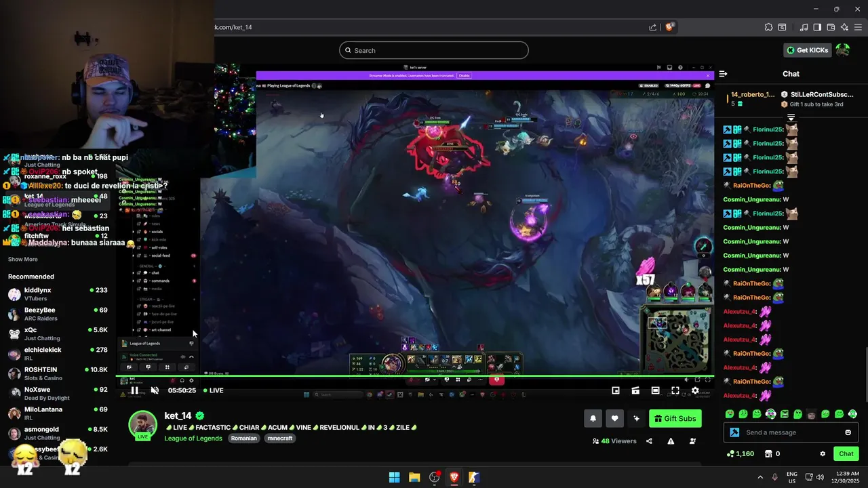Open ket_14 channel avatar
The width and height of the screenshot is (868, 488).
pos(142,425)
